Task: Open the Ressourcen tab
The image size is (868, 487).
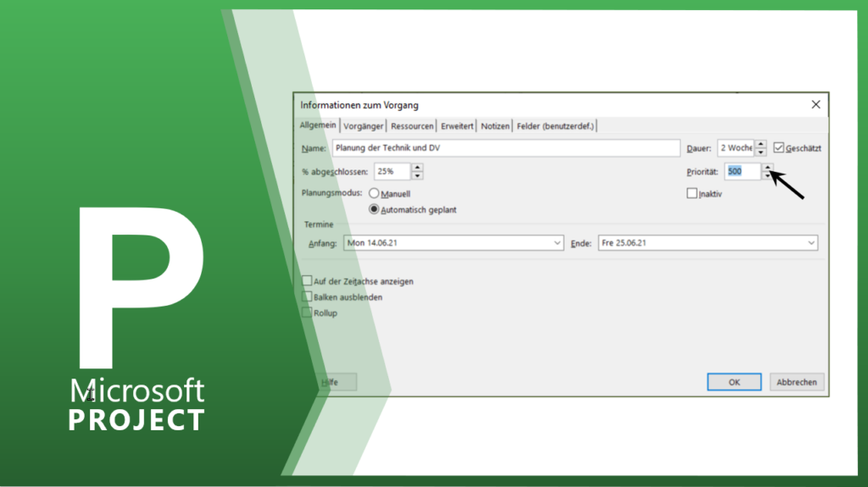Action: [x=412, y=126]
